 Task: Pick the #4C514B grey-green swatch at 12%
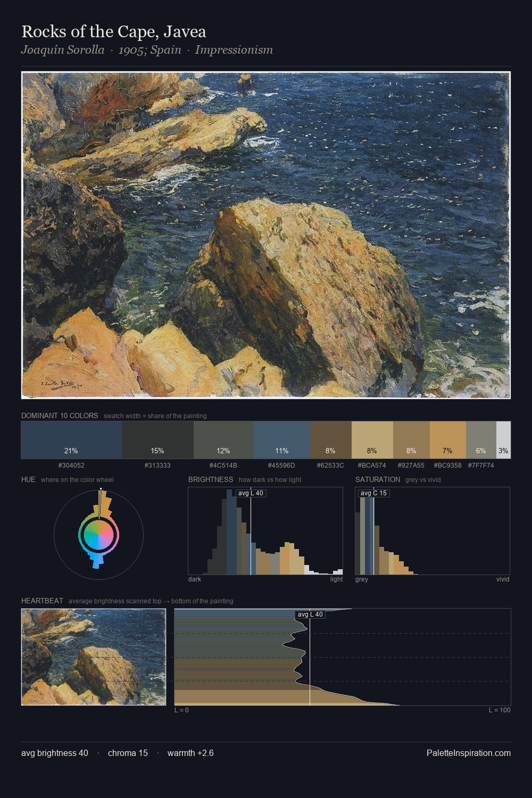click(223, 440)
